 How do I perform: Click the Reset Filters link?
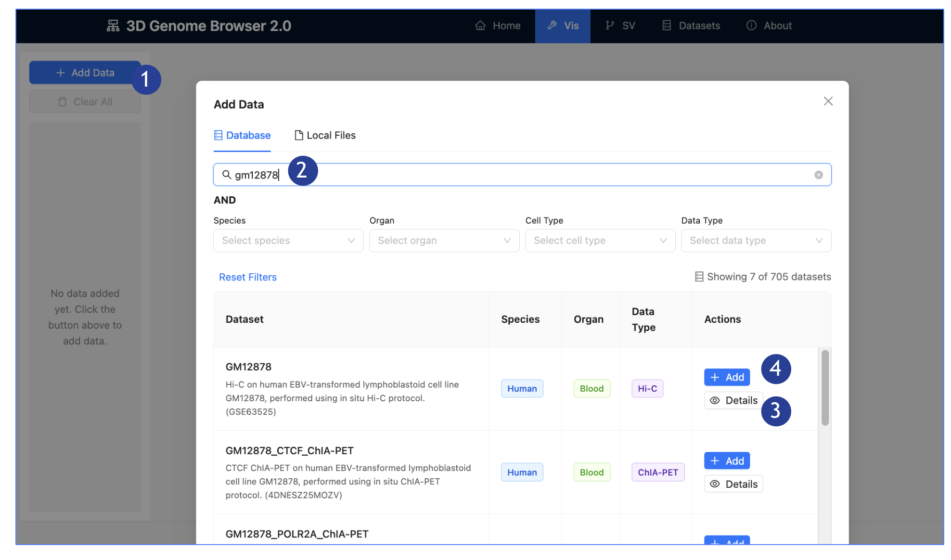[247, 277]
